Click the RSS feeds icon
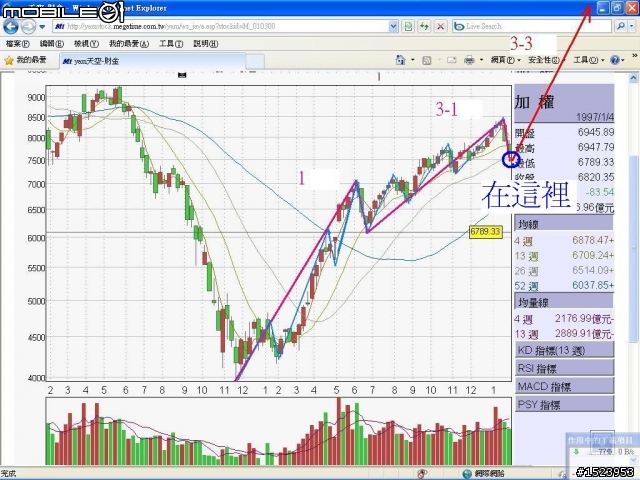The height and width of the screenshot is (480, 640). click(x=427, y=60)
